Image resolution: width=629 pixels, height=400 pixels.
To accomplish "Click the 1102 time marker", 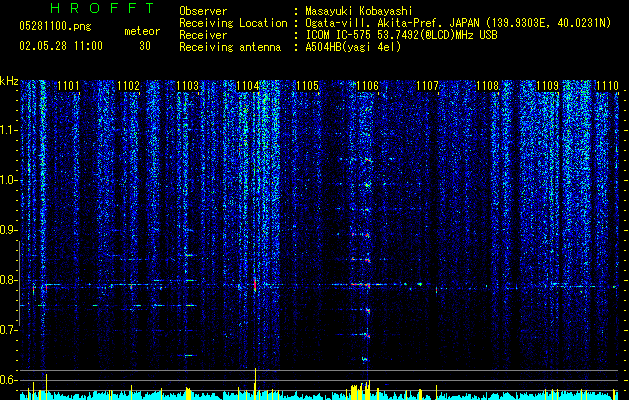I will tap(128, 86).
